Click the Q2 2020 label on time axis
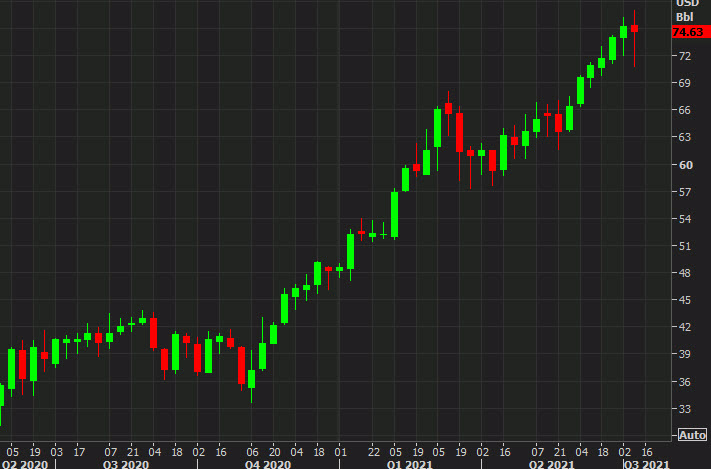 [22, 464]
